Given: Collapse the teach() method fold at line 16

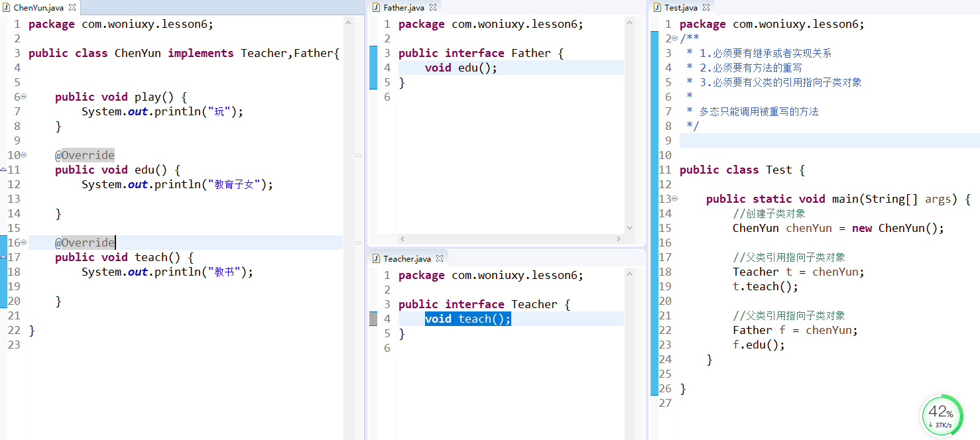Looking at the screenshot, I should coord(24,243).
